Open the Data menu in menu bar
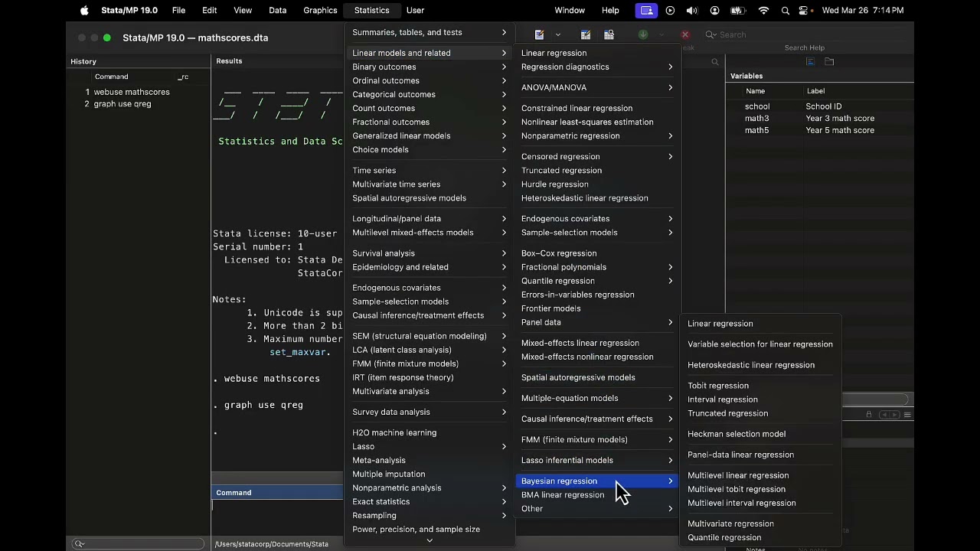This screenshot has height=551, width=980. click(x=277, y=10)
